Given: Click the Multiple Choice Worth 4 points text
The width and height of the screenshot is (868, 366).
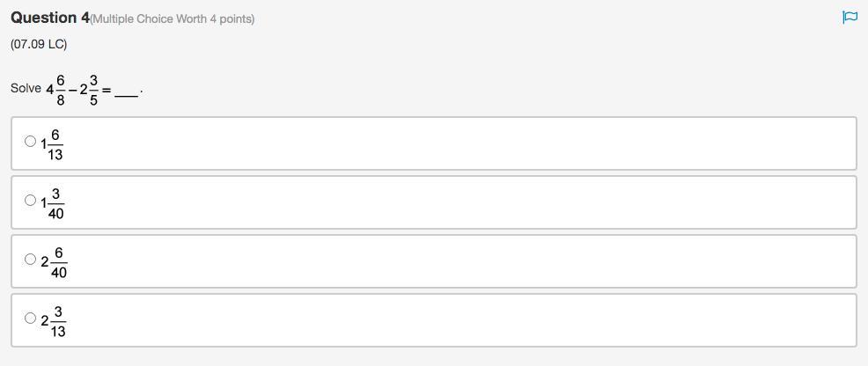Looking at the screenshot, I should (173, 19).
